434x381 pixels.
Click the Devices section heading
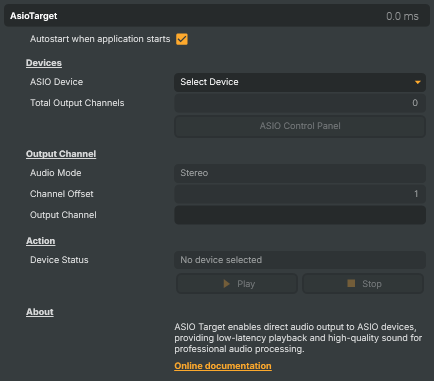point(44,63)
